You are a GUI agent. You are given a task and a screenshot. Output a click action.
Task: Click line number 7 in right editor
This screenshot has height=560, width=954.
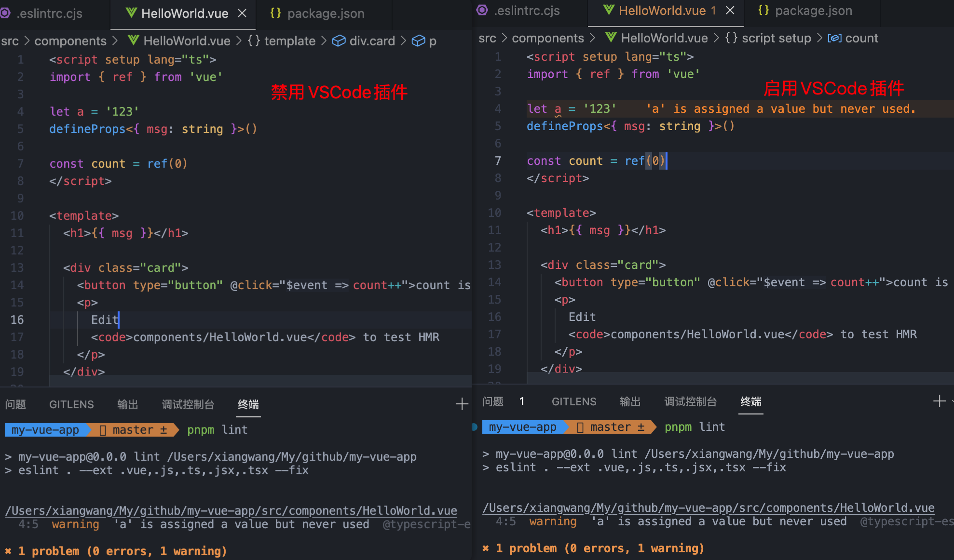497,160
